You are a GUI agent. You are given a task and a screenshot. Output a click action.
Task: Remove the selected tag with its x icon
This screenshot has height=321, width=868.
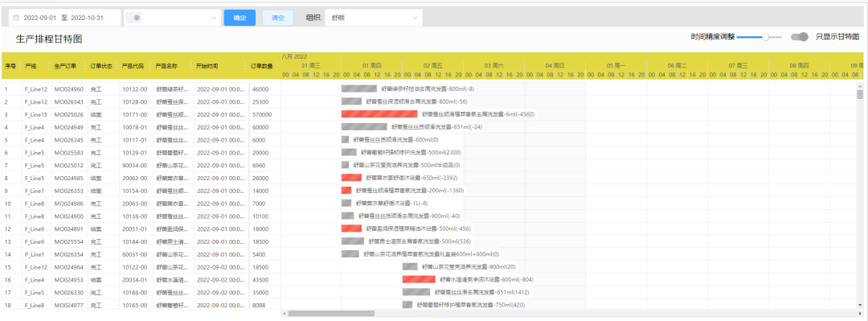pyautogui.click(x=136, y=18)
